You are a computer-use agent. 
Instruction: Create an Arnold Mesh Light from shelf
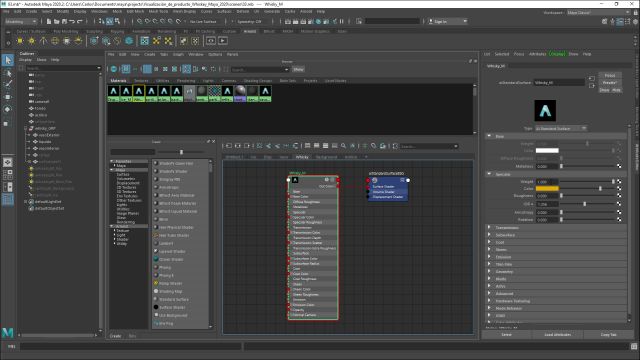(x=31, y=41)
